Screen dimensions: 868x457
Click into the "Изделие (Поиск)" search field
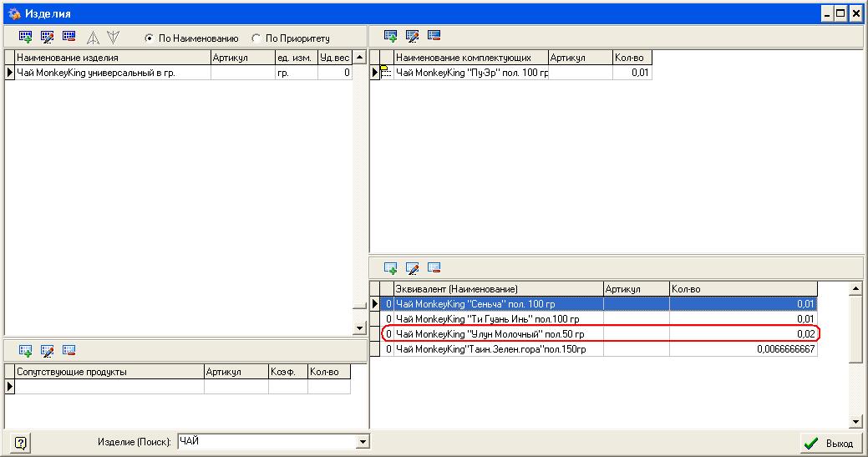click(x=266, y=442)
